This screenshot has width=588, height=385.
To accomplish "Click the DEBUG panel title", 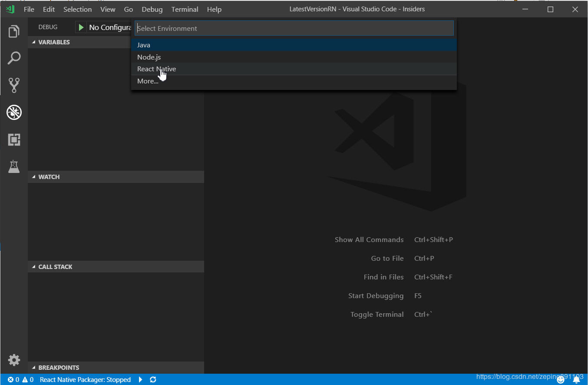I will [x=48, y=27].
